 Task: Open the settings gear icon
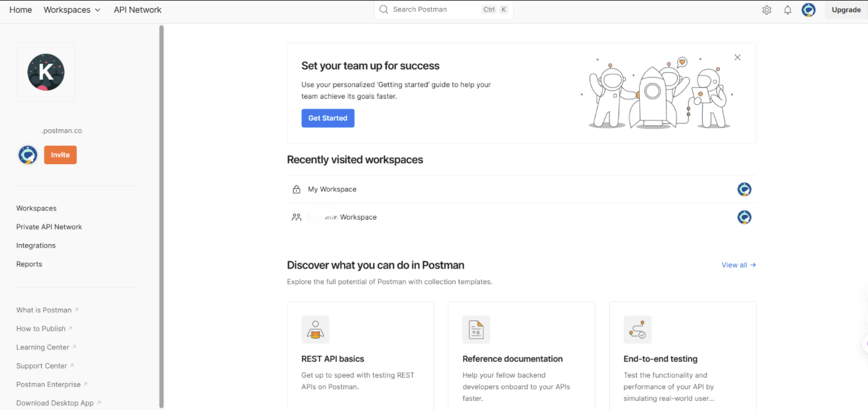(x=767, y=10)
